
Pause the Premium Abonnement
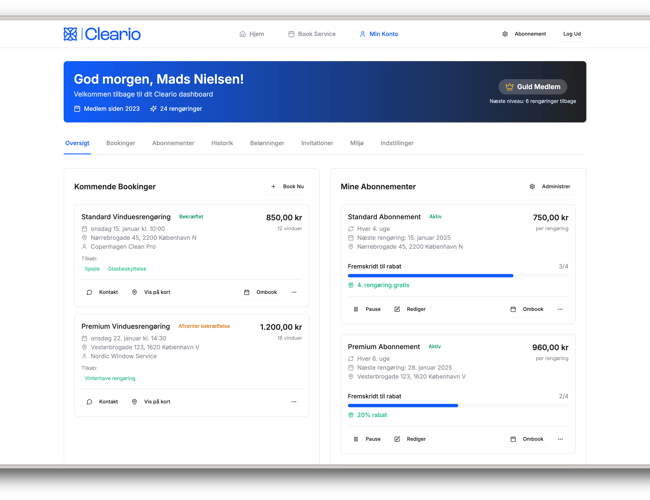click(367, 439)
